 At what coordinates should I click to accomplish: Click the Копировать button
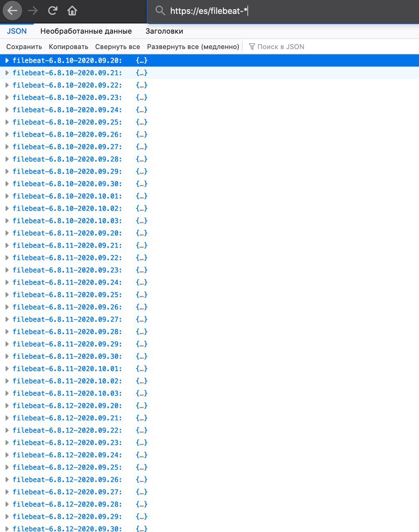(69, 47)
